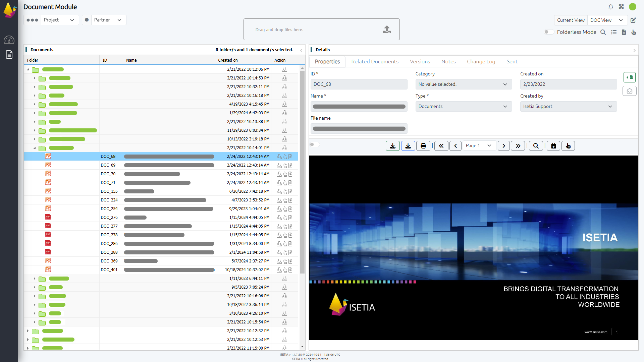The width and height of the screenshot is (644, 362).
Task: Open the Project dropdown
Action: [59, 20]
